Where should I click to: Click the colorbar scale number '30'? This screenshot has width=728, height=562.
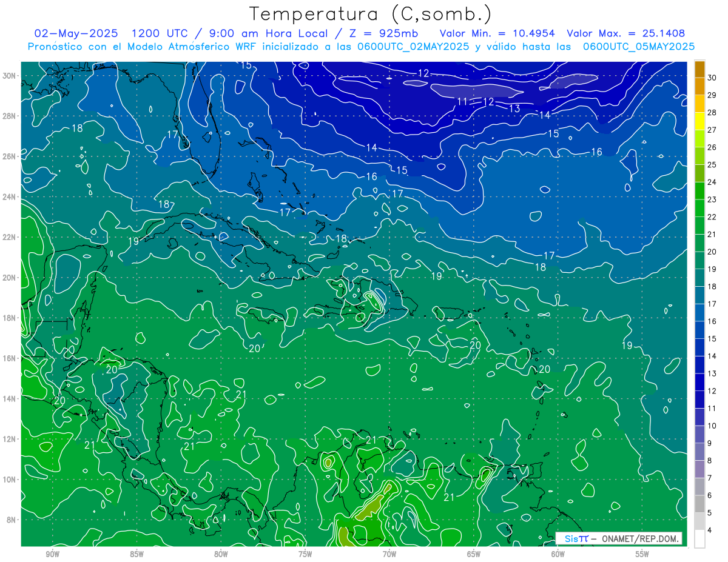coord(712,78)
